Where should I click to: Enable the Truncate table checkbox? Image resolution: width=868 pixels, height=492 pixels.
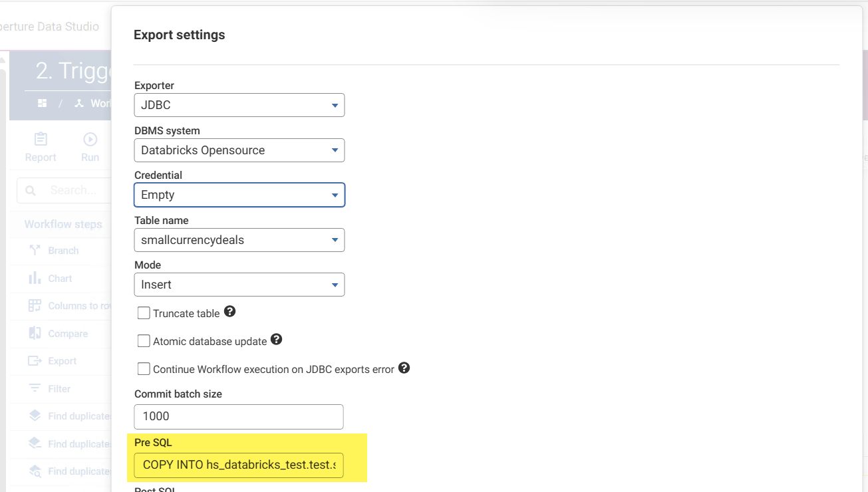(x=144, y=313)
